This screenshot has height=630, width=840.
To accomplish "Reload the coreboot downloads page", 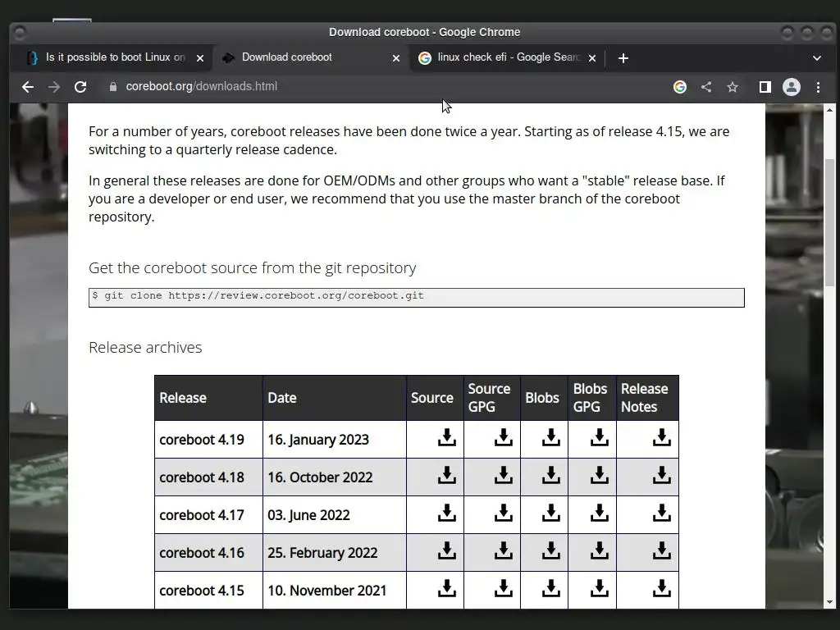I will tap(80, 87).
